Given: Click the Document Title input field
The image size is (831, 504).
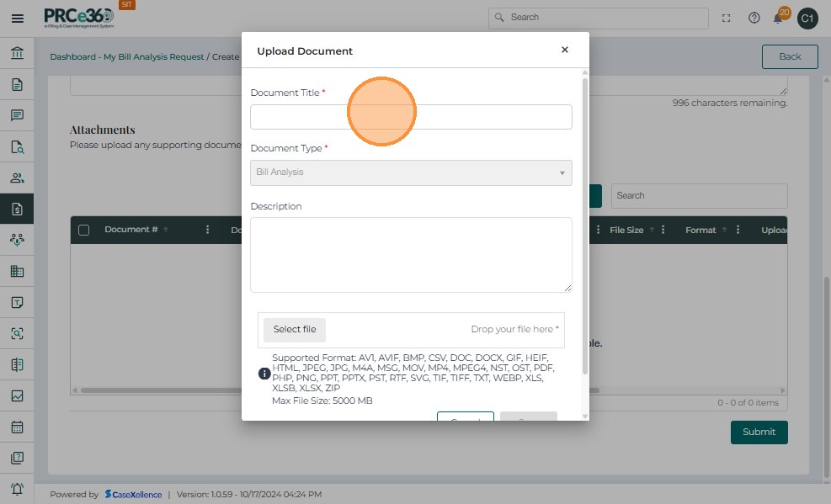Looking at the screenshot, I should [411, 117].
